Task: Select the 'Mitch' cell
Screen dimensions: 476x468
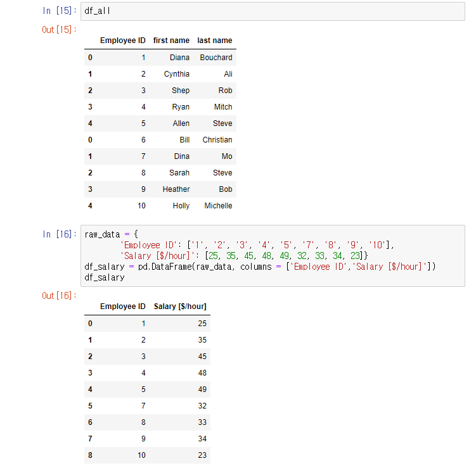Action: (223, 107)
